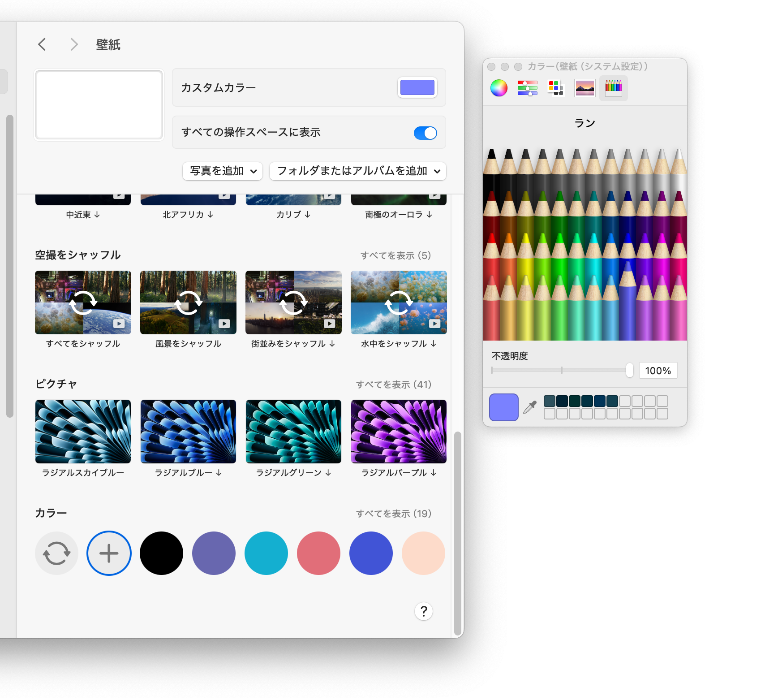
Task: Download the カリブ wallpaper
Action: [308, 215]
